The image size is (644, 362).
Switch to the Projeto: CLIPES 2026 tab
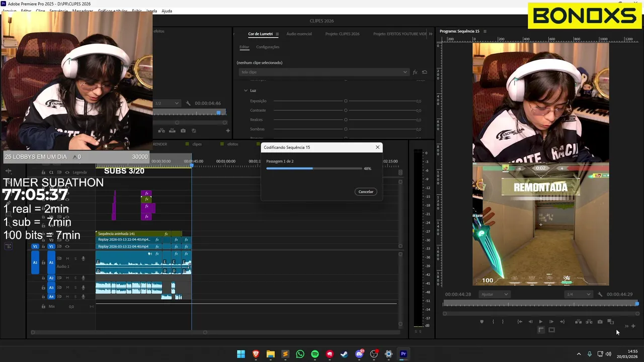(x=342, y=34)
